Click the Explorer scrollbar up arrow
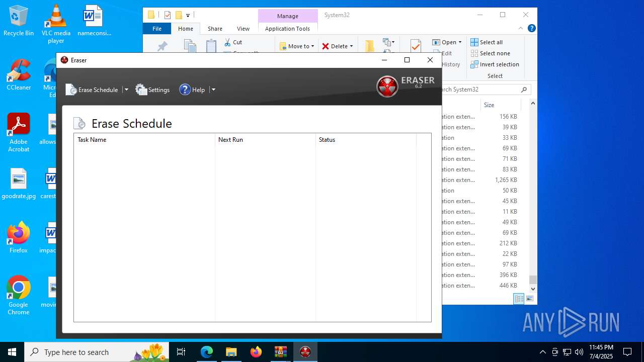The image size is (644, 362). [533, 104]
